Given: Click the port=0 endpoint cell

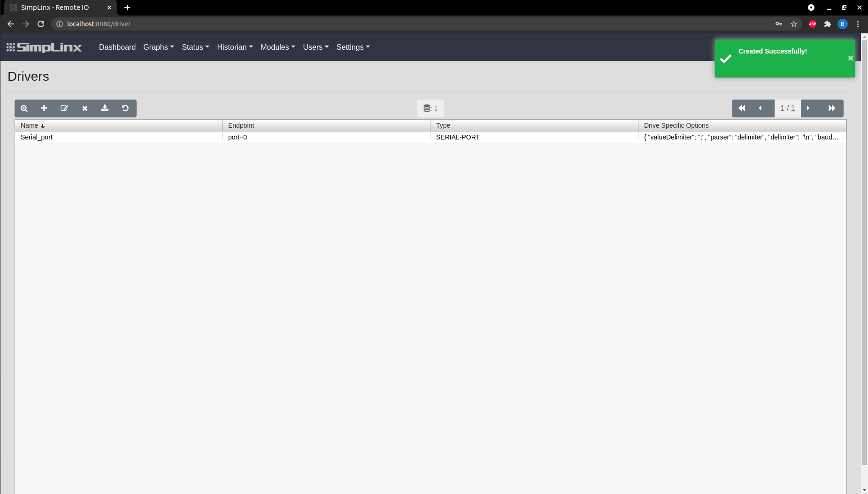Looking at the screenshot, I should (x=326, y=137).
